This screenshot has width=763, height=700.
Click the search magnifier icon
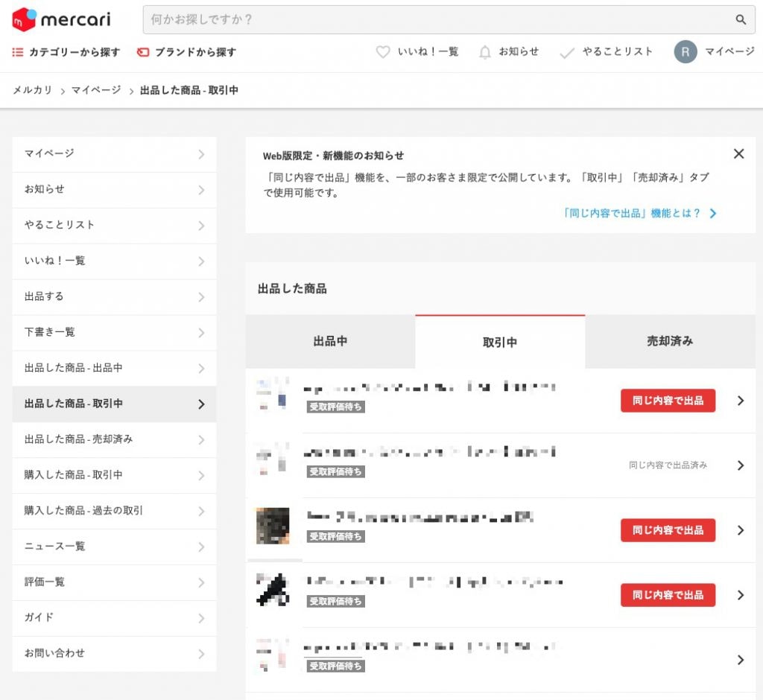point(740,20)
